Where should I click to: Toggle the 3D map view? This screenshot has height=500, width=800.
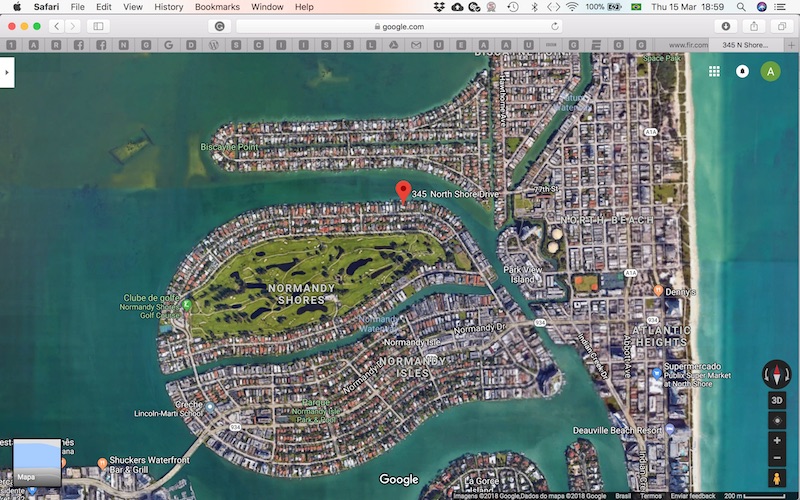[777, 399]
